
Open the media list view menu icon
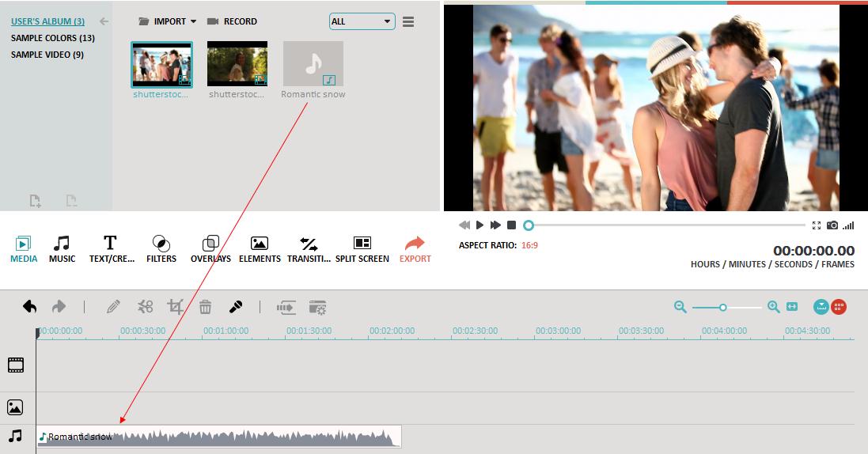coord(408,21)
